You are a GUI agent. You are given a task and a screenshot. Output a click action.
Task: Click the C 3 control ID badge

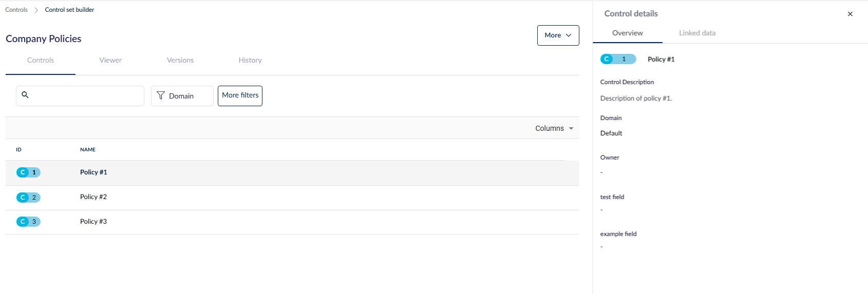(28, 222)
